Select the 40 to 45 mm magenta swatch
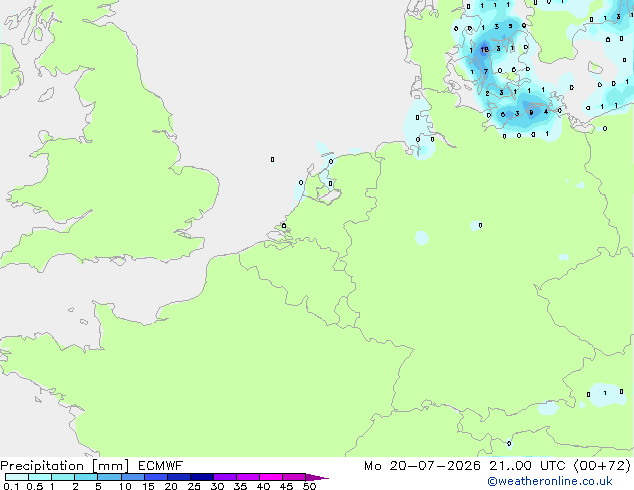 [271, 477]
